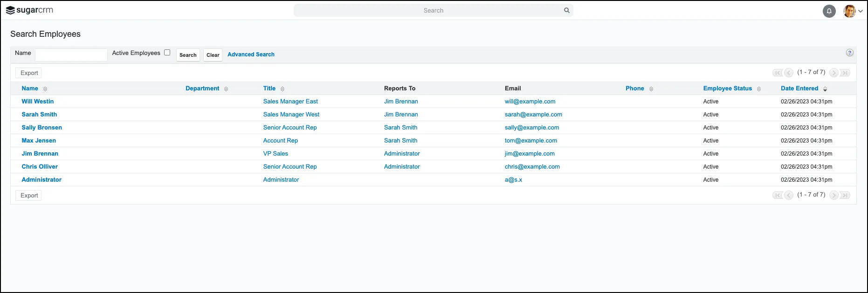Open Sally Bronsen's employee record
The height and width of the screenshot is (293, 868).
[x=42, y=128]
